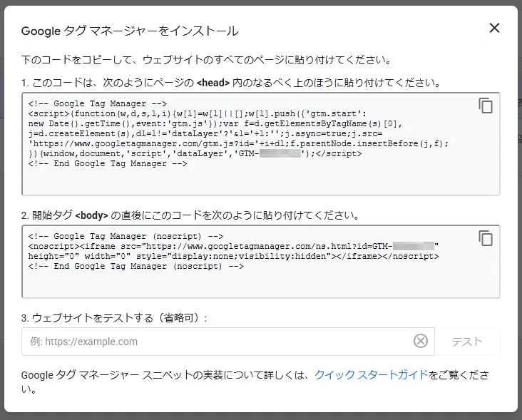
Task: Click the 'new Date().getTime()' code line
Action: pos(215,124)
